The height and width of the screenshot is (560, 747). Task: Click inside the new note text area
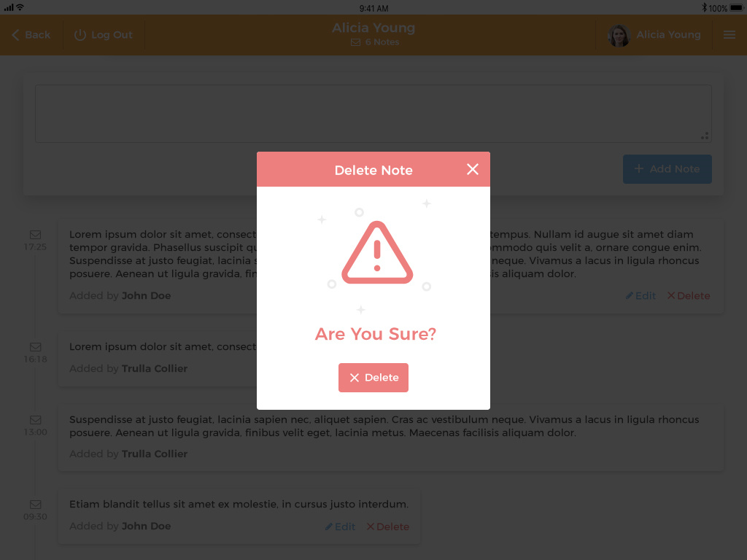tap(373, 114)
